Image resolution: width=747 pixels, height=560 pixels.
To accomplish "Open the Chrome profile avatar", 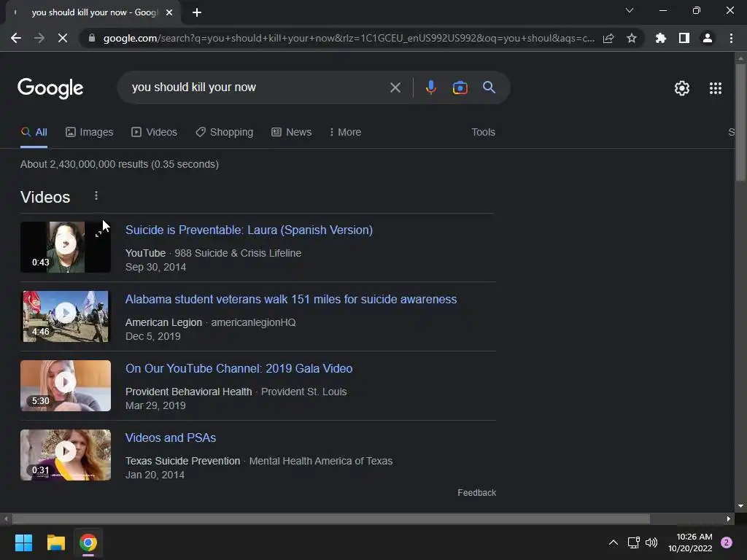I will click(x=708, y=38).
